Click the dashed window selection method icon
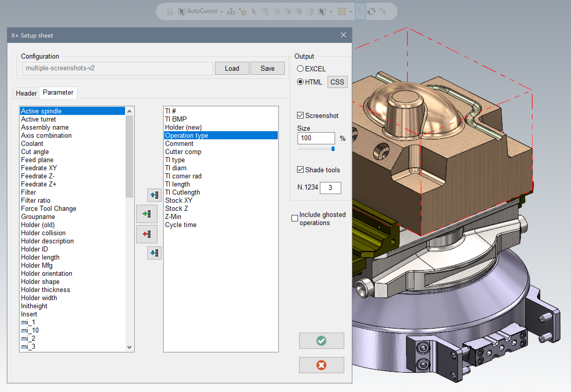The height and width of the screenshot is (392, 571). pos(322,11)
